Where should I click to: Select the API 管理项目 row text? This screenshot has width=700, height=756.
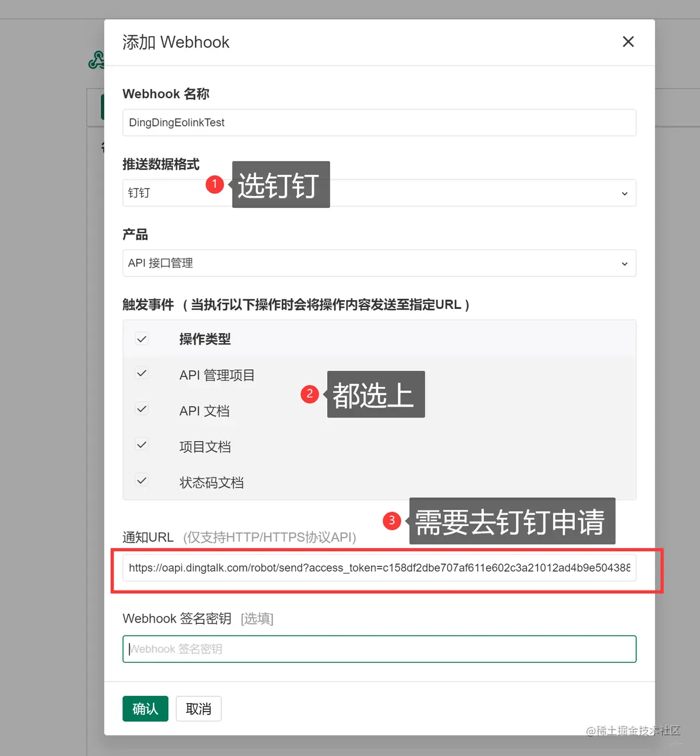point(217,376)
